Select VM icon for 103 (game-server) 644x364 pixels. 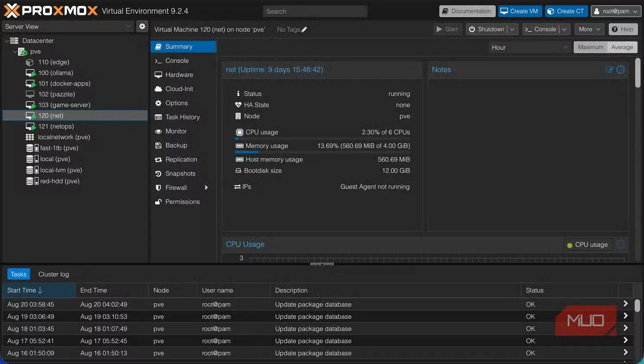(30, 105)
